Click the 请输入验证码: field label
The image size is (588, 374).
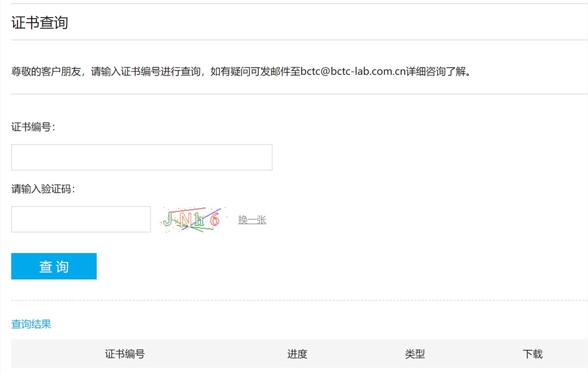click(x=43, y=189)
